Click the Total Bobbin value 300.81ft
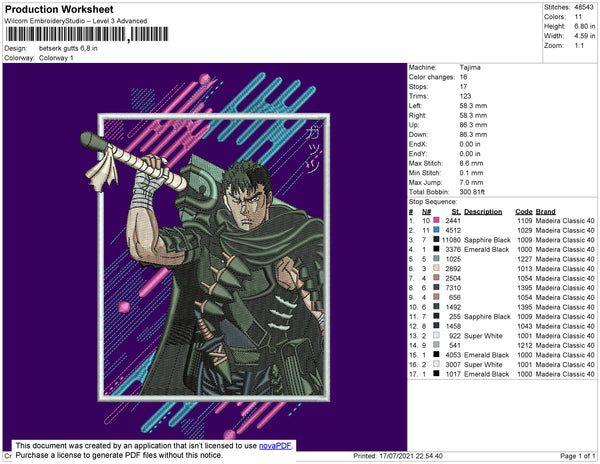The width and height of the screenshot is (600, 464). [472, 192]
